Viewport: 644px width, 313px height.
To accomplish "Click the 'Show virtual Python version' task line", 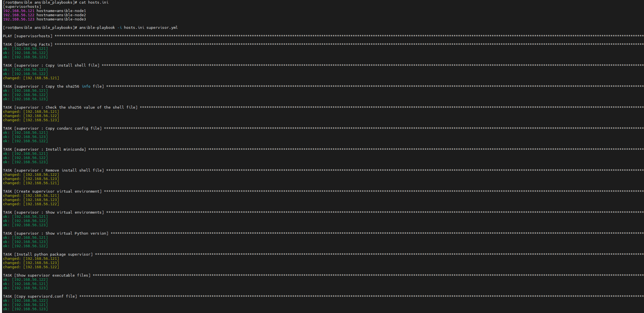I will (56, 233).
